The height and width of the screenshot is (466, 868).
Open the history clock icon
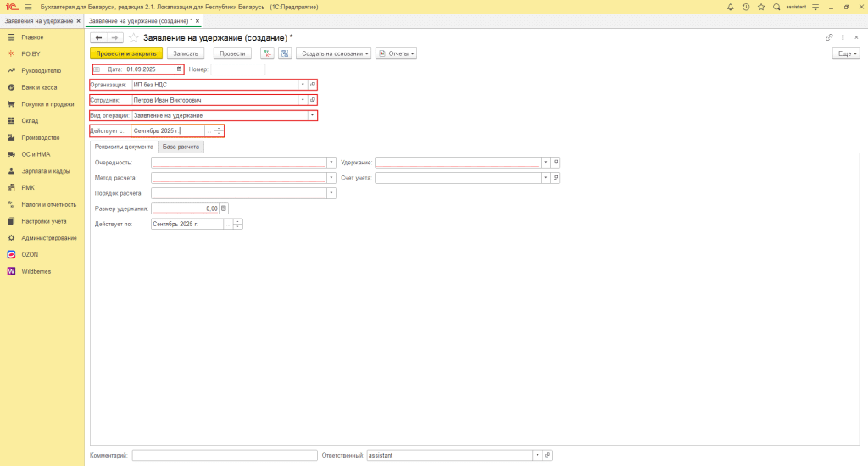(x=746, y=7)
